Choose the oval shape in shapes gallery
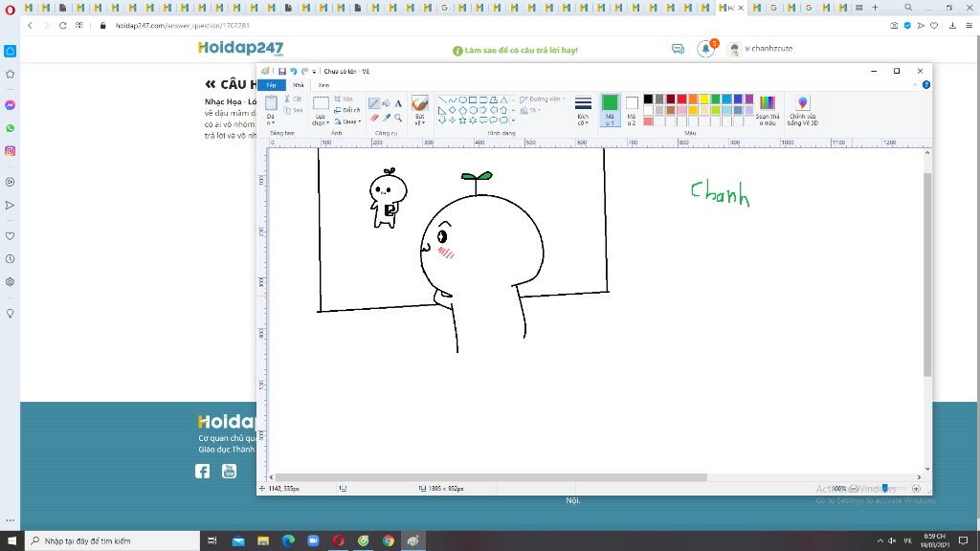 pyautogui.click(x=462, y=99)
